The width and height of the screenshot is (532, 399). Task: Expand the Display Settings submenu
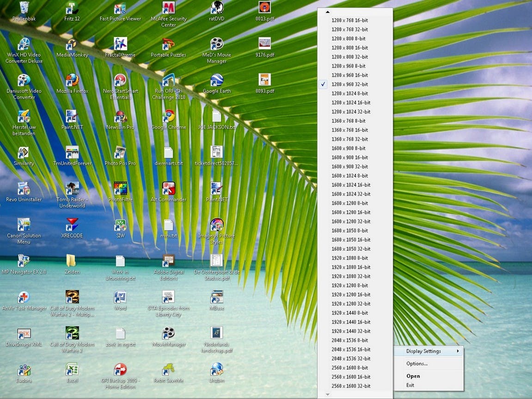429,351
